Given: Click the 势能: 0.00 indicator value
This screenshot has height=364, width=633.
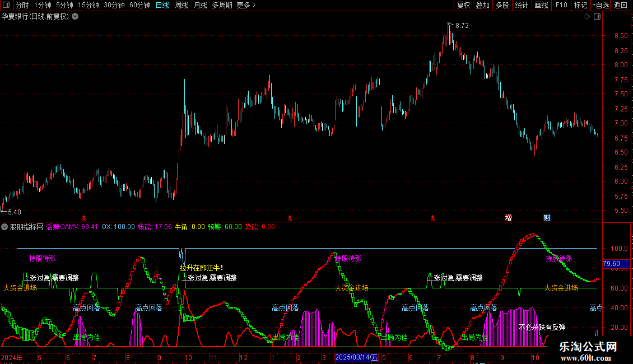Looking at the screenshot, I should click(259, 227).
